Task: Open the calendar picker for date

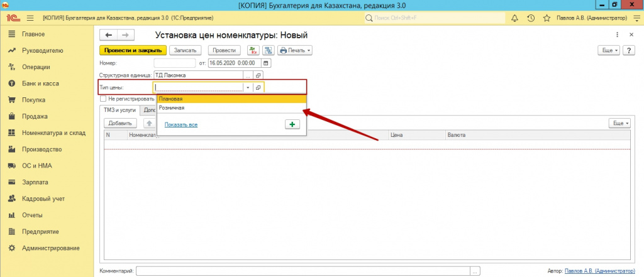Action: [266, 63]
